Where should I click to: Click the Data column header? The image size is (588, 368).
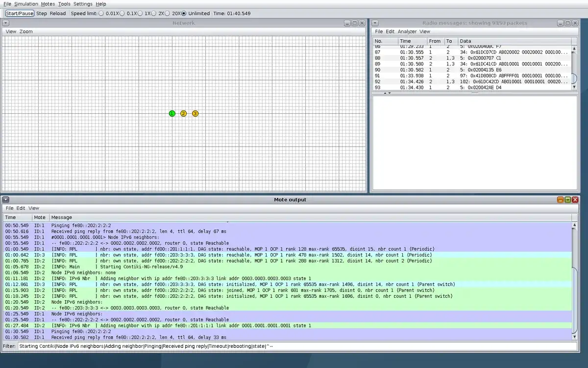coord(514,41)
